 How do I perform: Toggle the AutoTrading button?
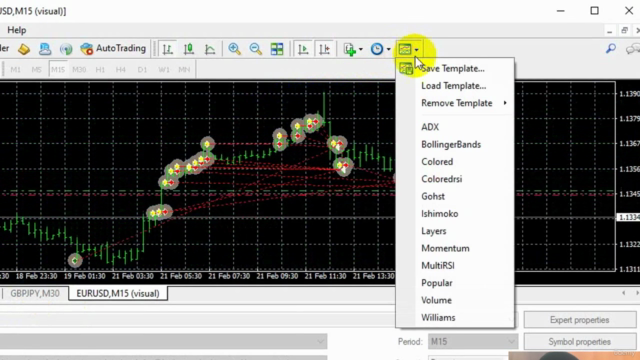[x=113, y=49]
